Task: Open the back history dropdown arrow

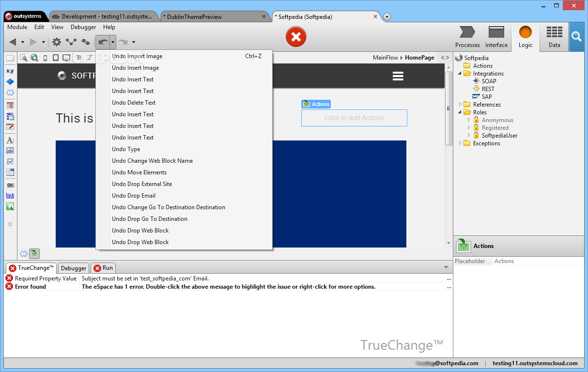Action: coord(23,42)
